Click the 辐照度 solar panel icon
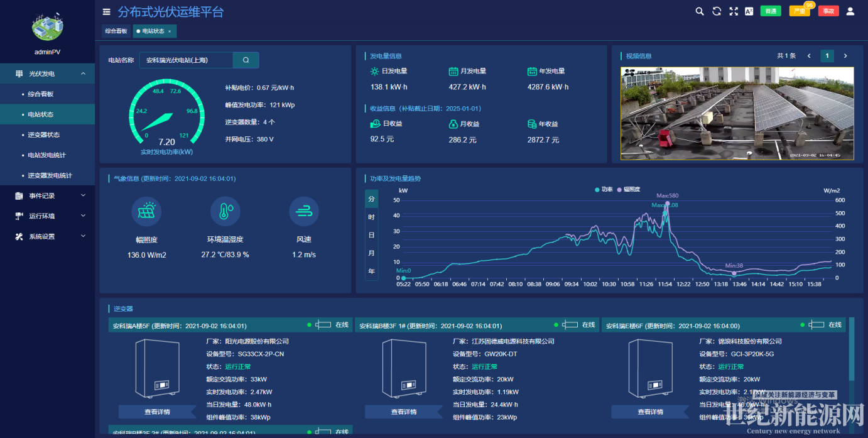The image size is (868, 438). (x=147, y=211)
